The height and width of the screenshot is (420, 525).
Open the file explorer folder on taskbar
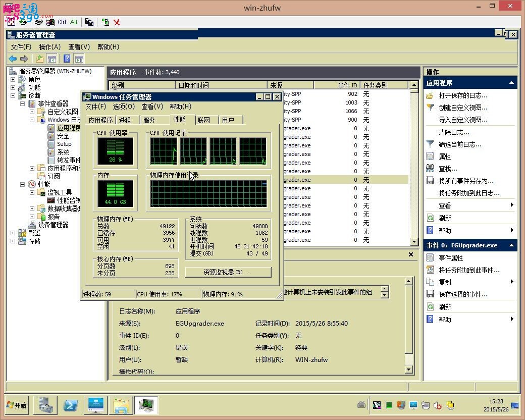tap(121, 405)
